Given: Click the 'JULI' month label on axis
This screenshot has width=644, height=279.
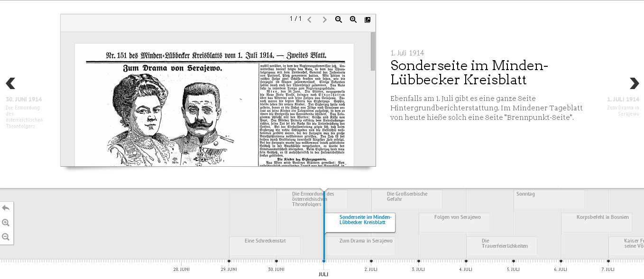Looking at the screenshot, I should 323,274.
